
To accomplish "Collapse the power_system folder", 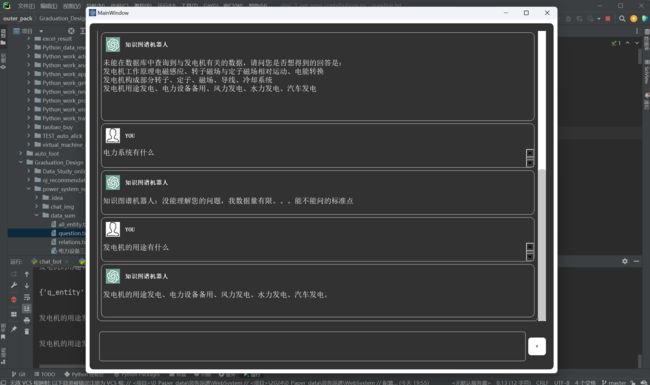I will tap(29, 189).
